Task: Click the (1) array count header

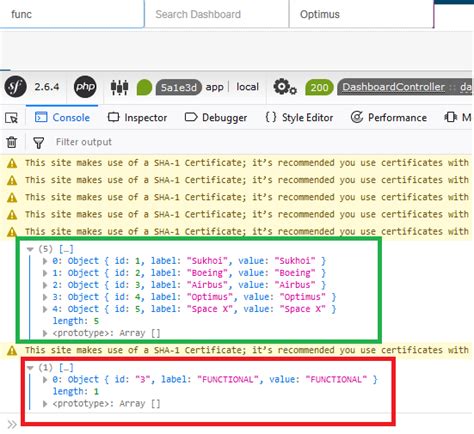Action: 56,368
